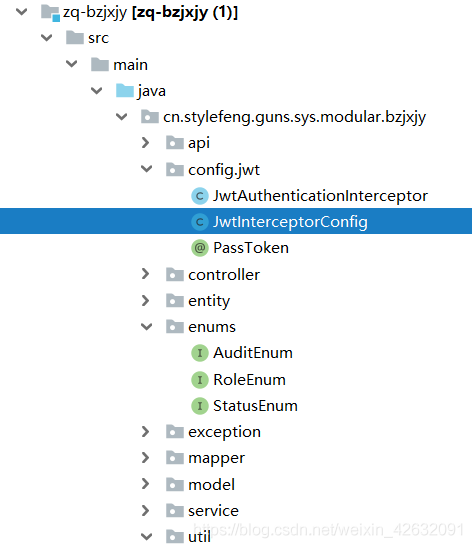
Task: Select the service package label
Action: coord(213,511)
